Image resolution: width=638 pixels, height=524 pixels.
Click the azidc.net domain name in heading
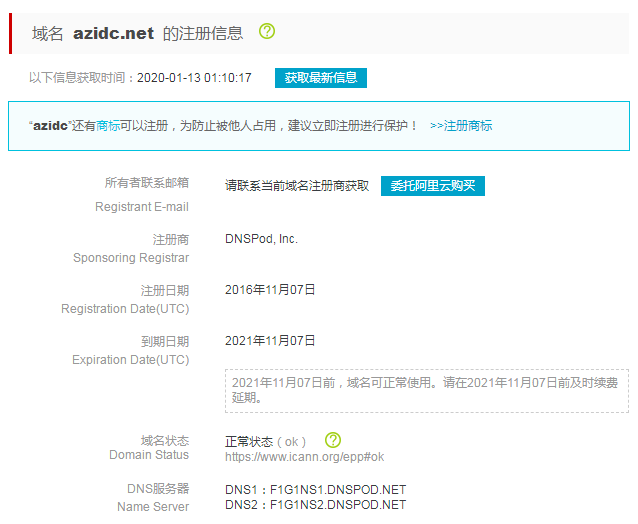coord(113,33)
